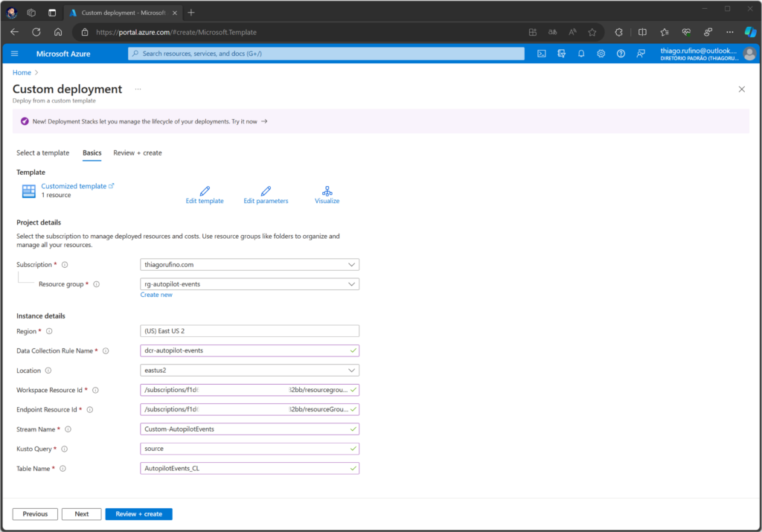The height and width of the screenshot is (532, 762).
Task: Click the Home breadcrumb link
Action: tap(22, 72)
